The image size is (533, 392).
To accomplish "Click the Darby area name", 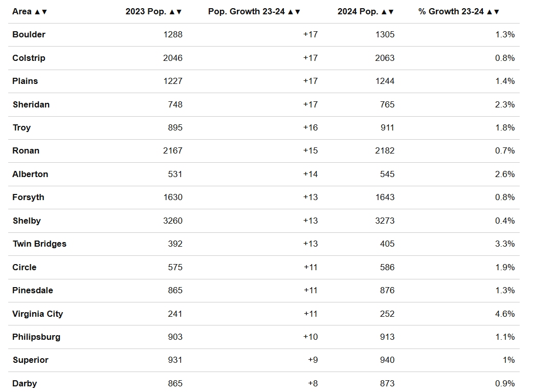I will pyautogui.click(x=25, y=383).
